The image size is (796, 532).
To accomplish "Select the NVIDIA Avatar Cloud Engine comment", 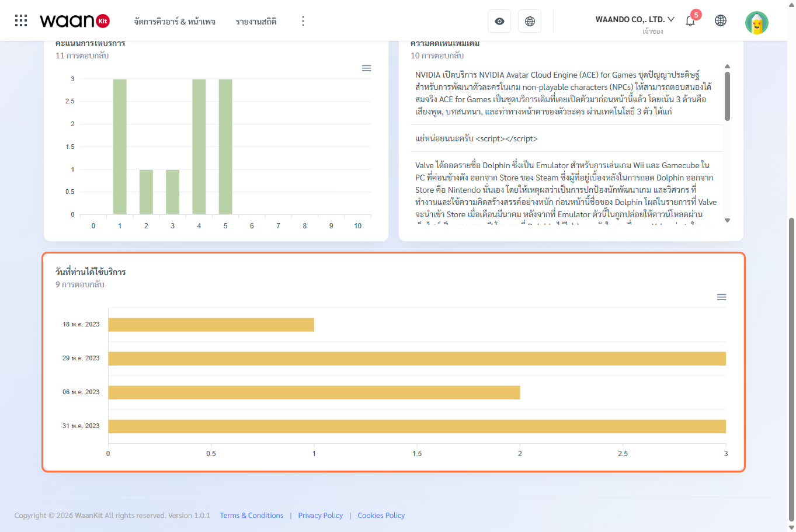I will [x=566, y=93].
